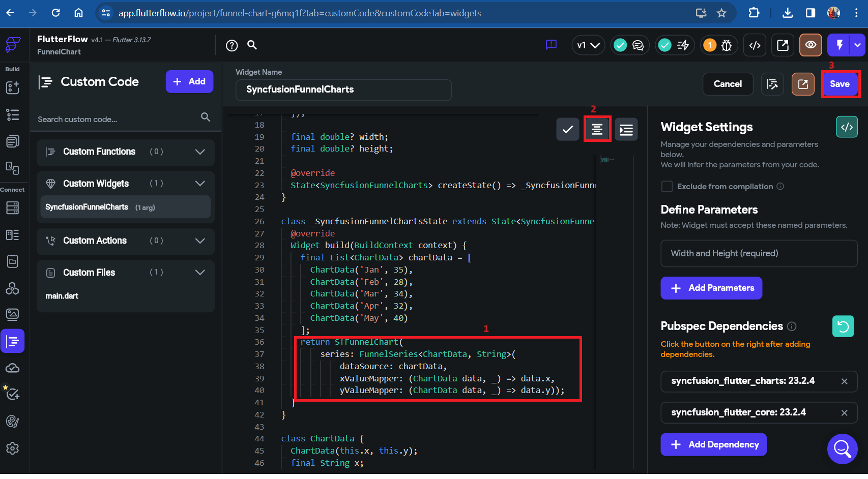868x479 pixels.
Task: Click the Add Dependency button
Action: 713,444
